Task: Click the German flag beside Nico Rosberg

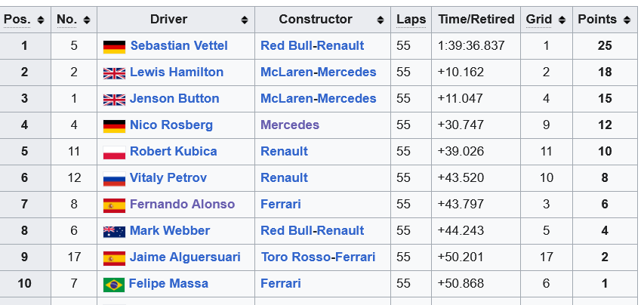Action: (x=114, y=126)
